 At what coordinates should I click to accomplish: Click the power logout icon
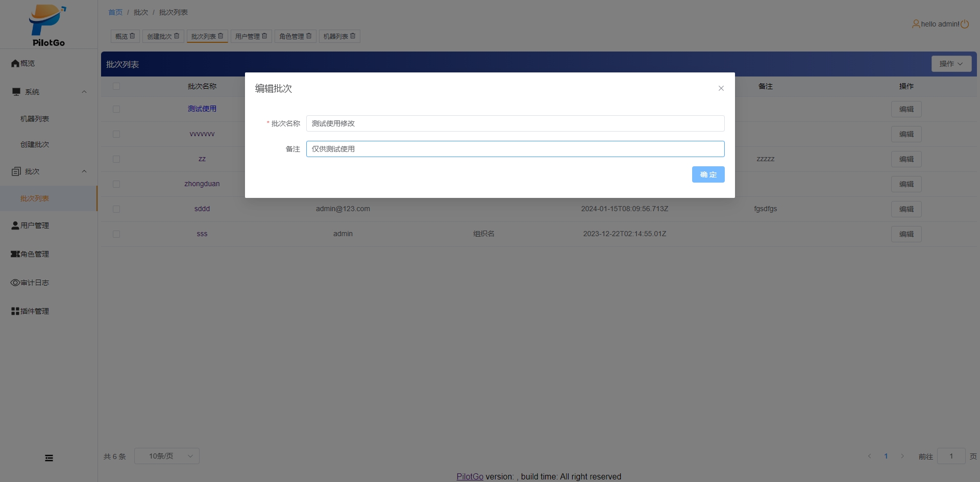(965, 24)
